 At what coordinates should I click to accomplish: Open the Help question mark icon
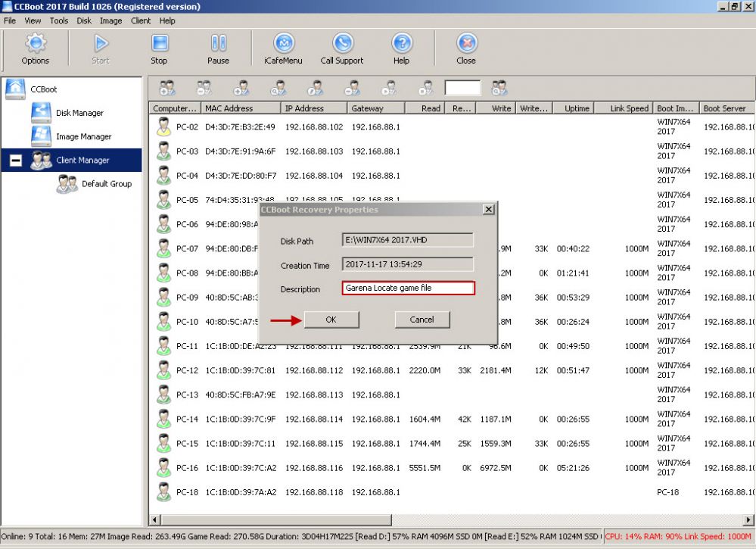click(401, 44)
